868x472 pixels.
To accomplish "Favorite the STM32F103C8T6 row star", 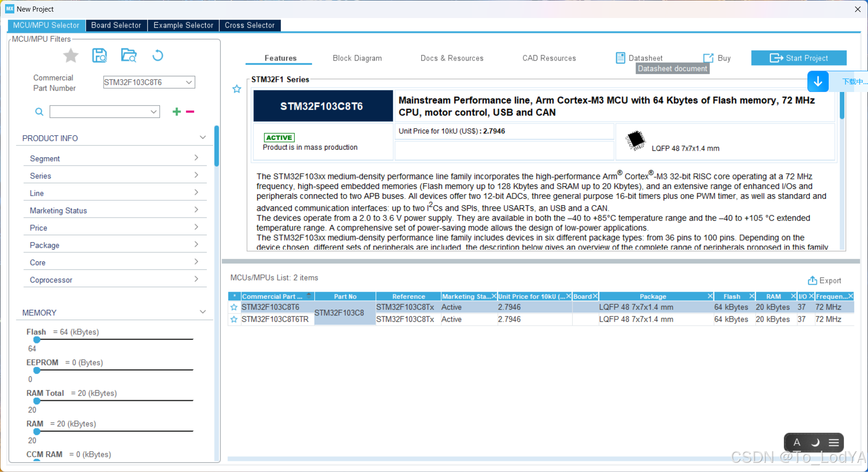I will (x=234, y=307).
